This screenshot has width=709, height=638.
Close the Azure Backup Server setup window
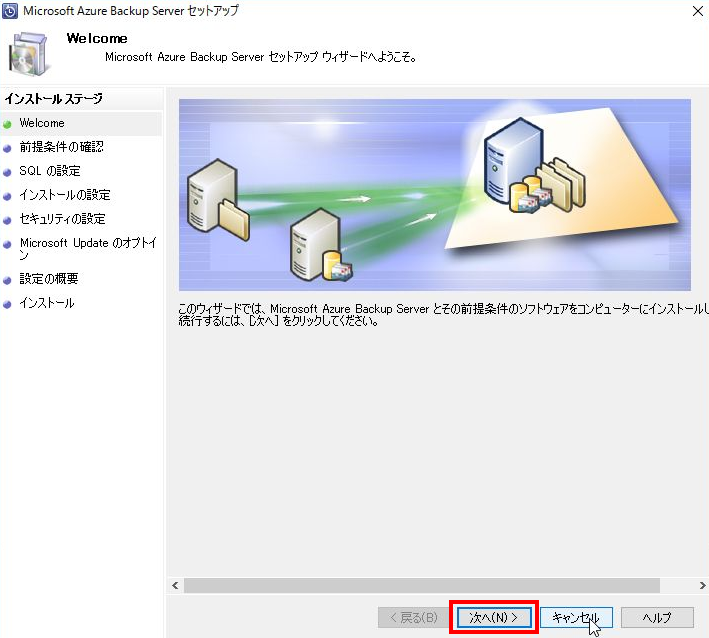coord(698,11)
